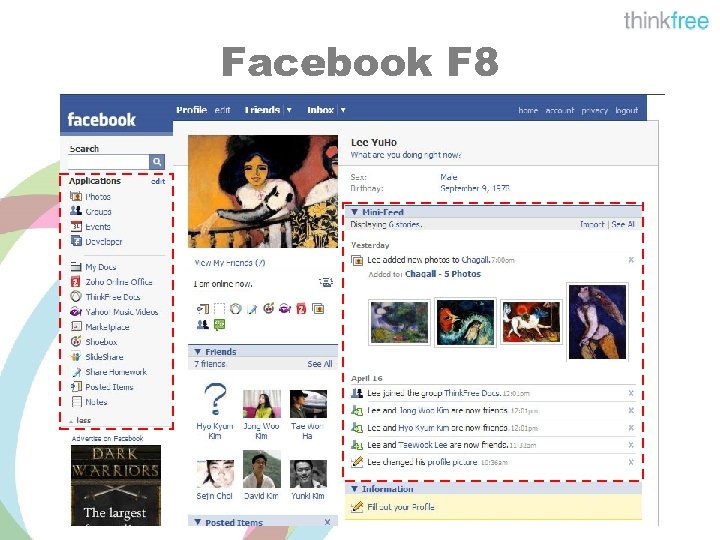Open the Friends dropdown arrow
This screenshot has width=720, height=540.
point(289,110)
